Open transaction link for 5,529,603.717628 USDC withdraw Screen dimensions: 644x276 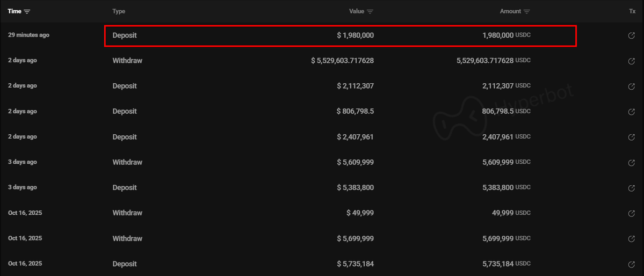click(x=632, y=61)
